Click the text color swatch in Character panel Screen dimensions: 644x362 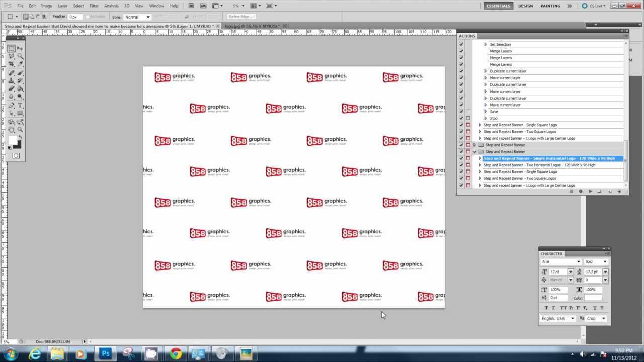[593, 298]
